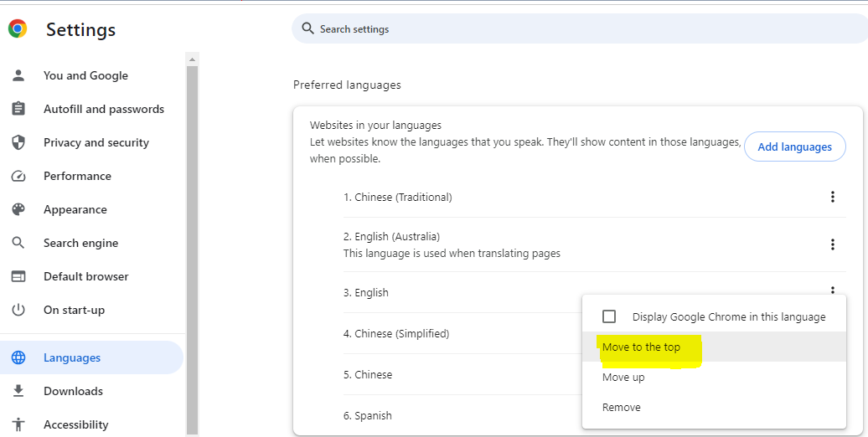Click the Search settings input field
The height and width of the screenshot is (437, 868).
tap(580, 28)
